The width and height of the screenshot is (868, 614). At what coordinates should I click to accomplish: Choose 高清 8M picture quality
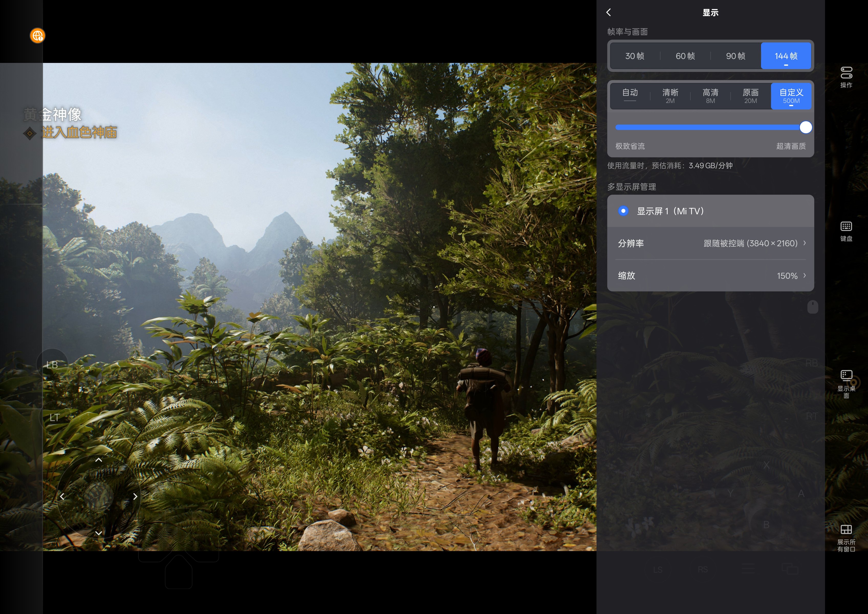(x=710, y=96)
